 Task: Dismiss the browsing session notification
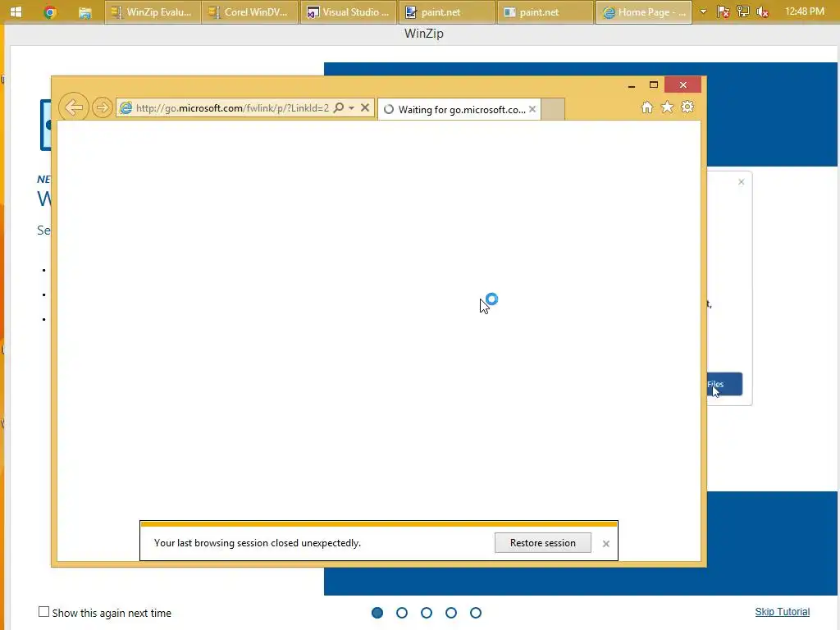tap(606, 544)
